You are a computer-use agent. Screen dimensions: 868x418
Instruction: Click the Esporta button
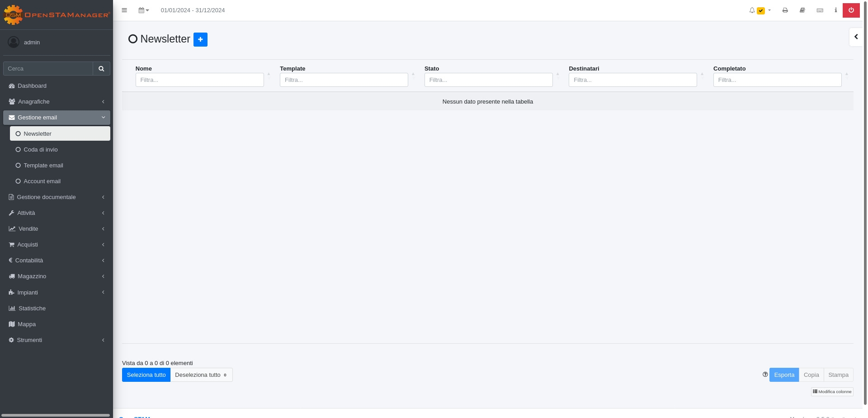click(x=784, y=375)
